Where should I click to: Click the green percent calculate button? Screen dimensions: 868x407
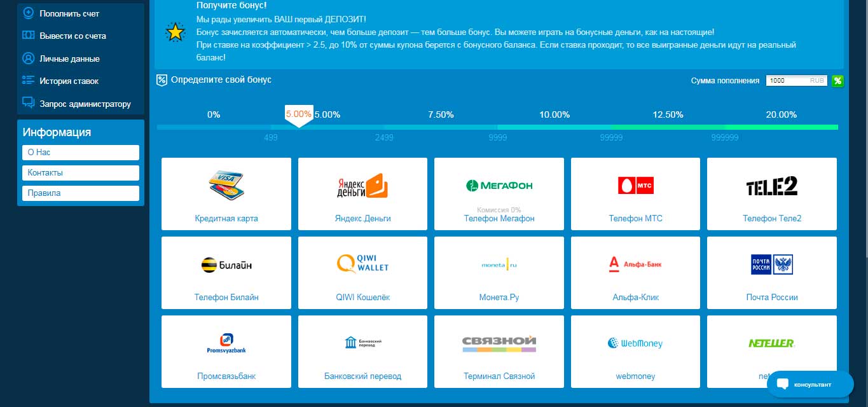point(838,81)
